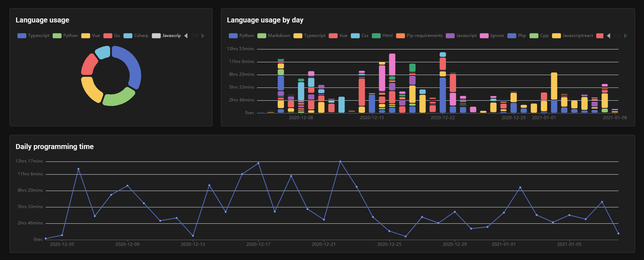Viewport: 644px width, 260px height.
Task: Click the 2020-12-22 date label
Action: (x=443, y=118)
